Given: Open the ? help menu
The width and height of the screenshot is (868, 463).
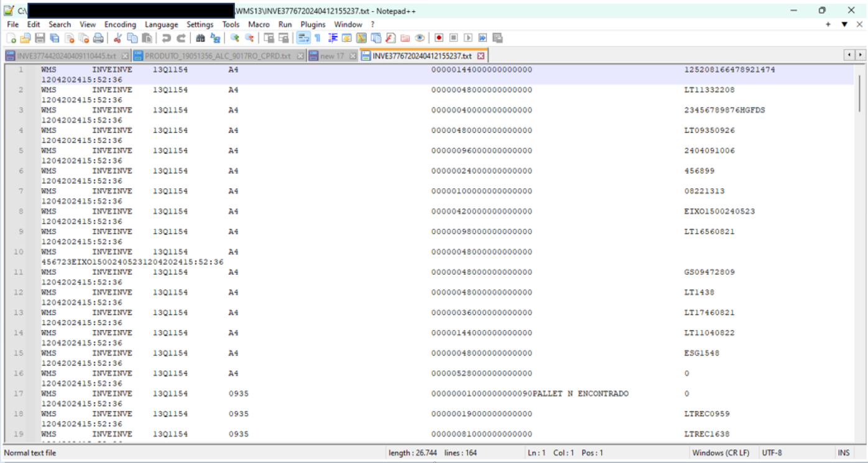Looking at the screenshot, I should 372,24.
